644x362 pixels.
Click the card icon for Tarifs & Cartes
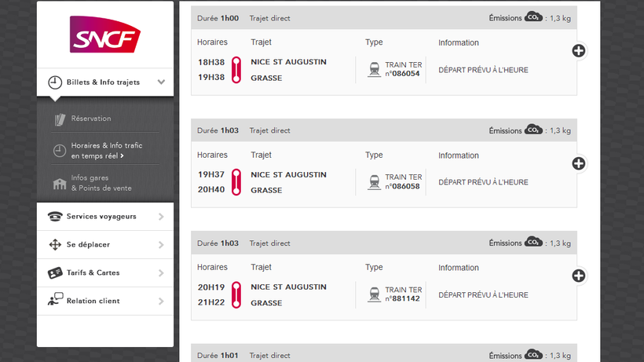tap(55, 273)
